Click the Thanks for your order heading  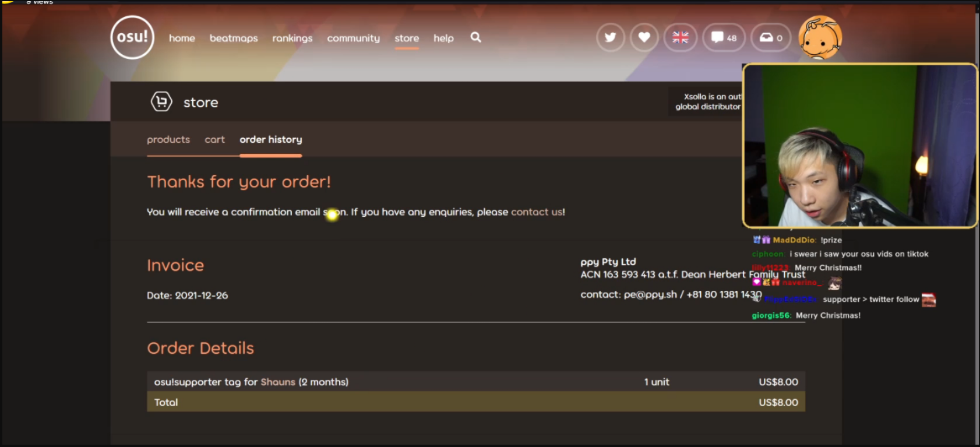click(x=239, y=182)
